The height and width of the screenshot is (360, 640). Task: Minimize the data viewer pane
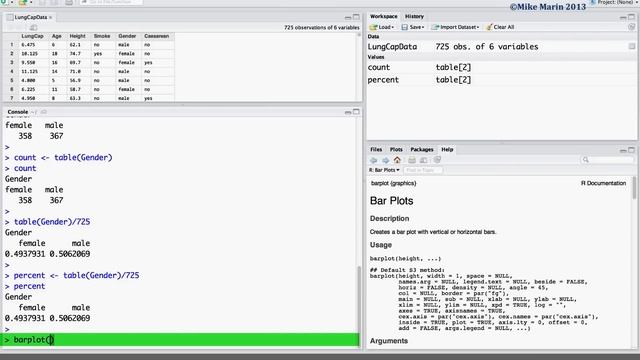[348, 18]
